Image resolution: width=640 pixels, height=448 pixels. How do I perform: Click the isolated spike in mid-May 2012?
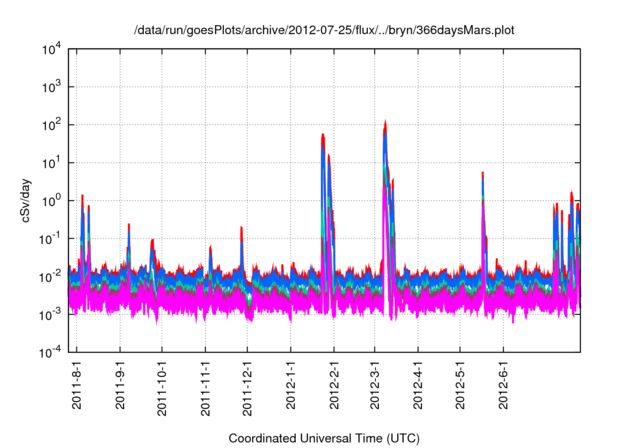coord(483,176)
